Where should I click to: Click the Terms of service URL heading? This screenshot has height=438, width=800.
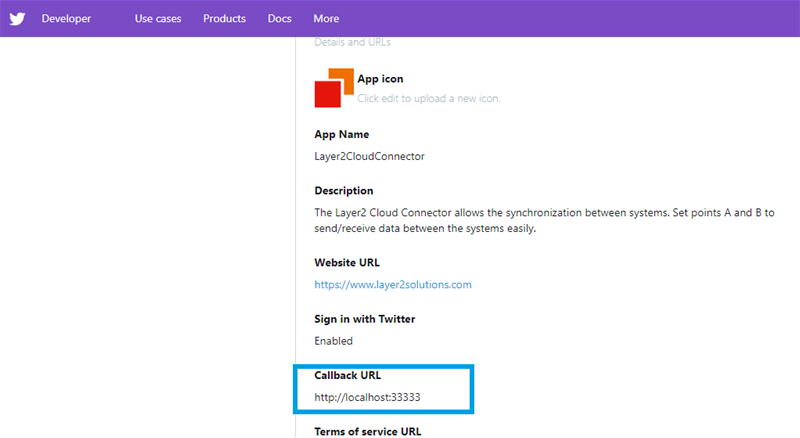click(x=367, y=431)
